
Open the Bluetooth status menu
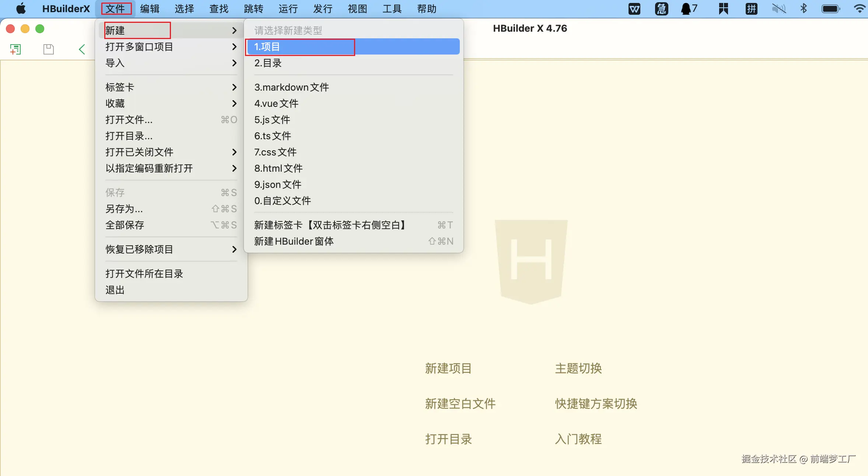pos(804,8)
